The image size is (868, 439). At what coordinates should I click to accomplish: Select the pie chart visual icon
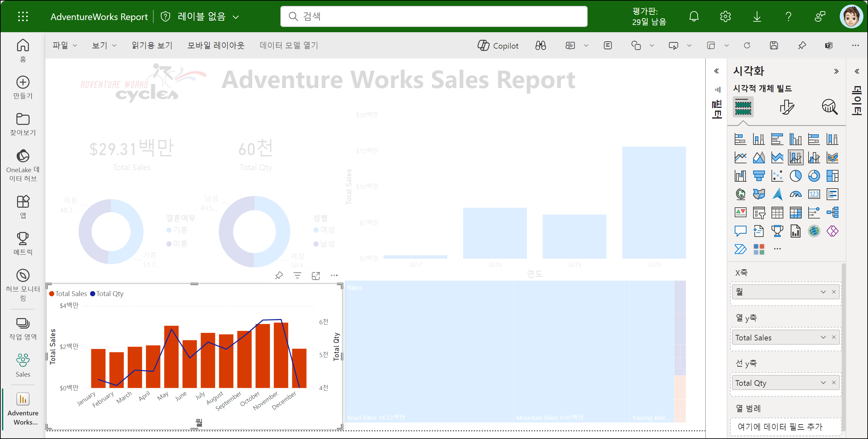point(795,176)
